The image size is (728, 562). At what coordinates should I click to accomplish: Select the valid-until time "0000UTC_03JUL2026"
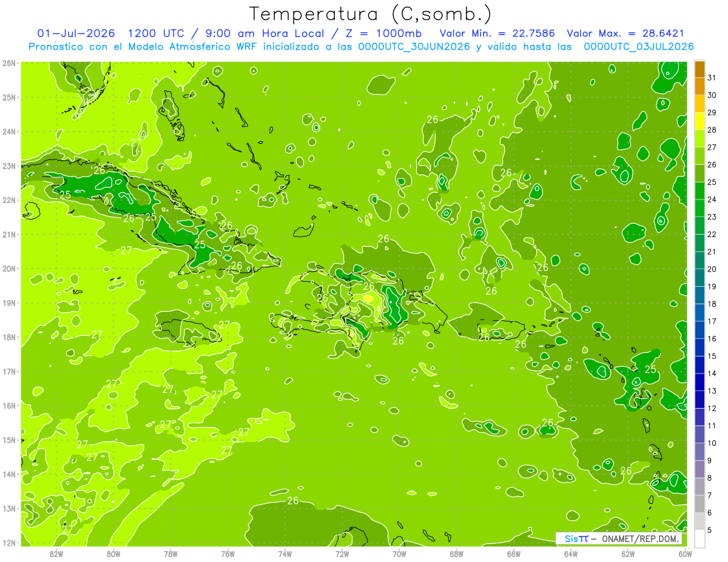pos(638,47)
